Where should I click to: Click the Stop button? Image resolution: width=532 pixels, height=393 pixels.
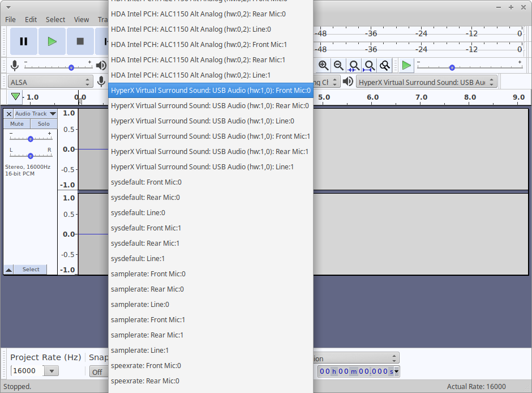(x=80, y=41)
